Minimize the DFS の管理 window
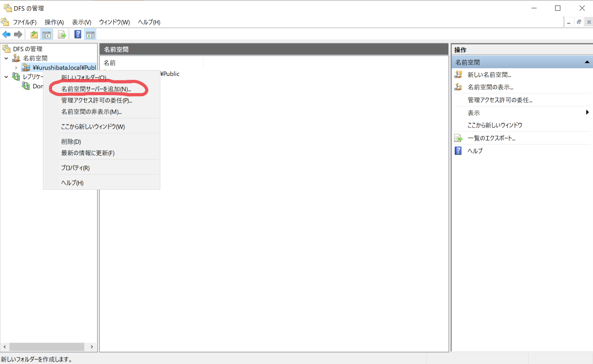The image size is (593, 364). coord(534,8)
